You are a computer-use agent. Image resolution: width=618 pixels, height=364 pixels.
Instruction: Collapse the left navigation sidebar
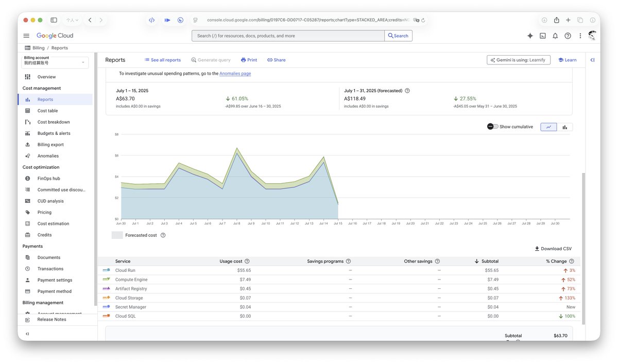pyautogui.click(x=27, y=334)
